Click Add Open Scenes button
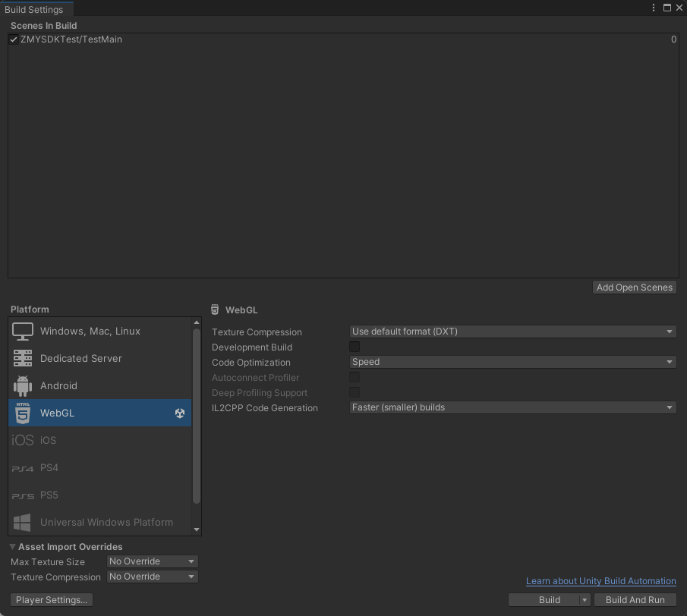This screenshot has height=616, width=687. pyautogui.click(x=635, y=288)
